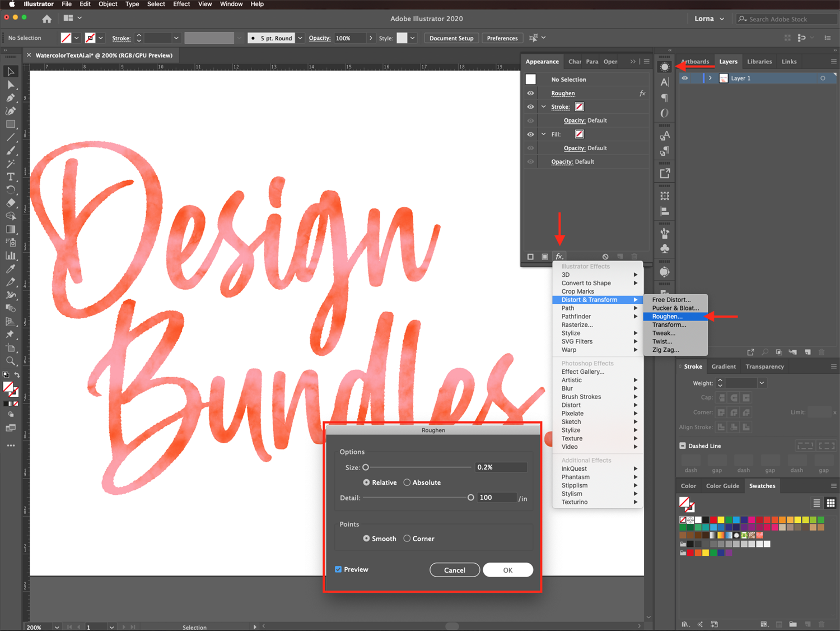Click Clear Appearance icon in Appearance panel
The height and width of the screenshot is (631, 840).
605,257
